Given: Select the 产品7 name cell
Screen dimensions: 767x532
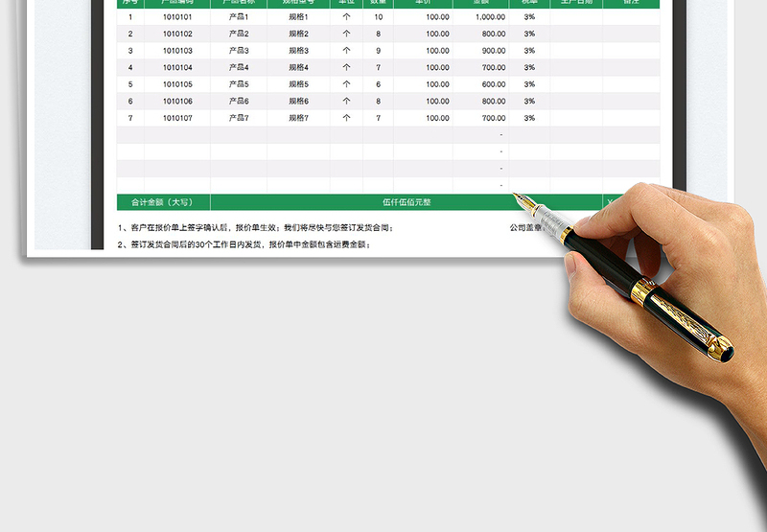Looking at the screenshot, I should tap(239, 118).
